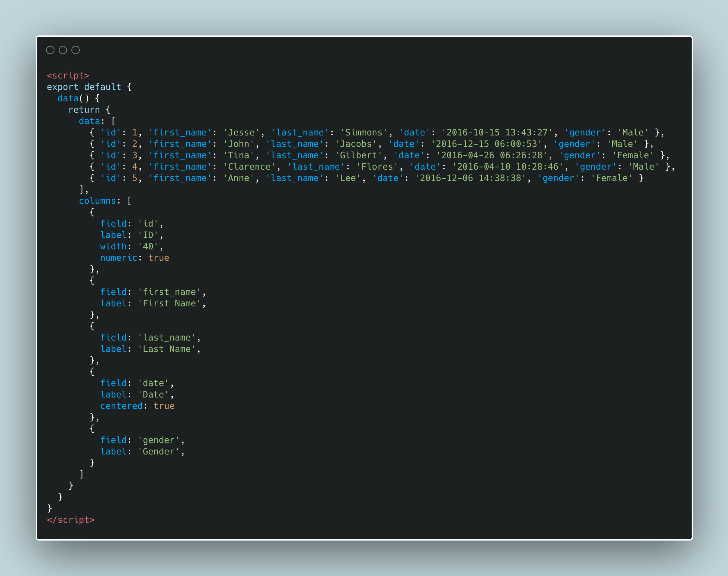This screenshot has height=576, width=728.
Task: Click the centered true value
Action: [164, 406]
